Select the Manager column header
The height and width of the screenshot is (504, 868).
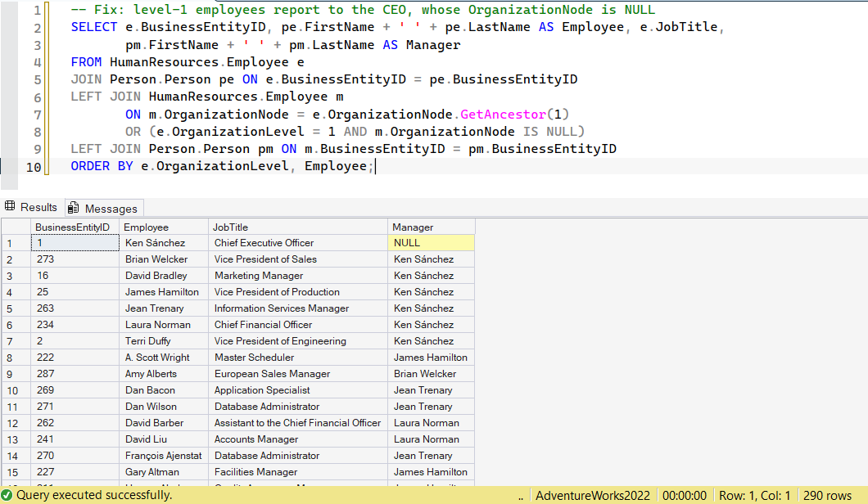(432, 227)
